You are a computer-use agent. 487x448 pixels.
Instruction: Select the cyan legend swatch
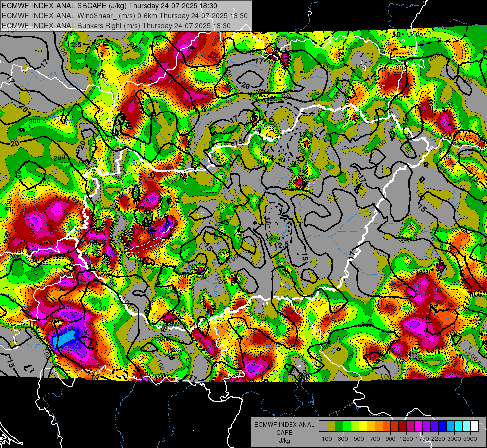tap(459, 426)
